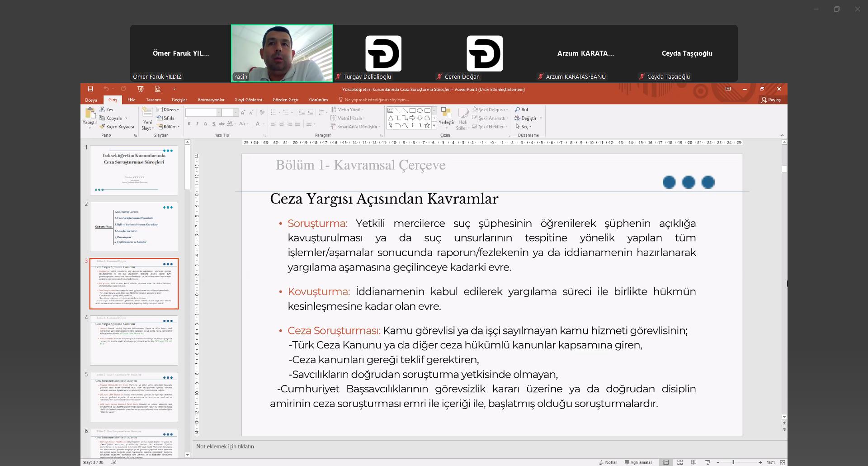Open the Dosya menu
The image size is (868, 466).
point(91,100)
